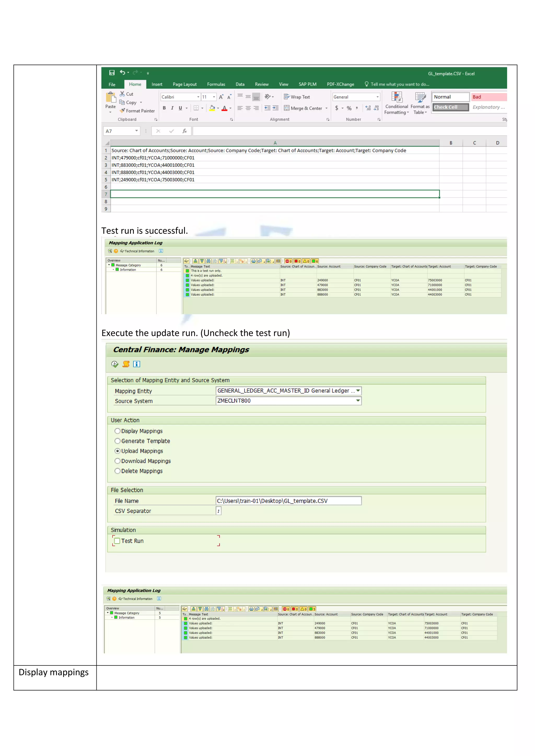Switch to the Formulas tab
The image size is (535, 756).
(x=216, y=84)
